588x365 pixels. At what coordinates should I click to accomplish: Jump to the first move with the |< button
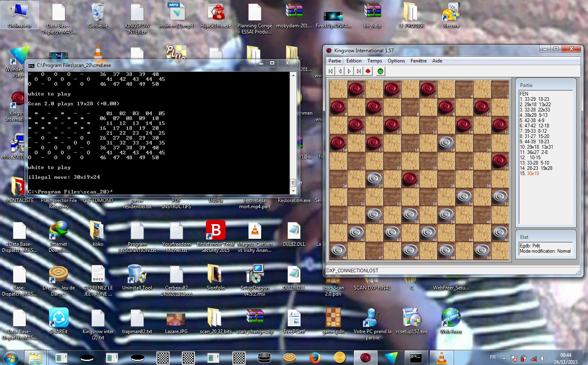coord(330,71)
